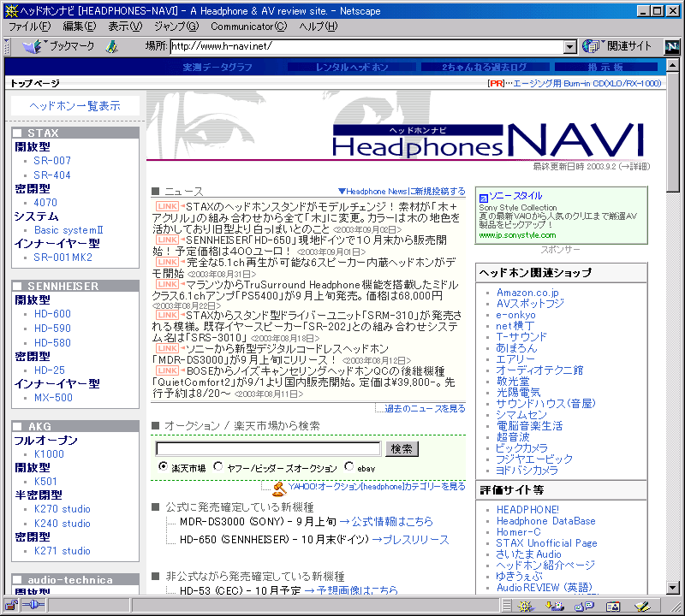The image size is (685, 616).
Task: Open the ヘルプ(H) menu
Action: 319,27
